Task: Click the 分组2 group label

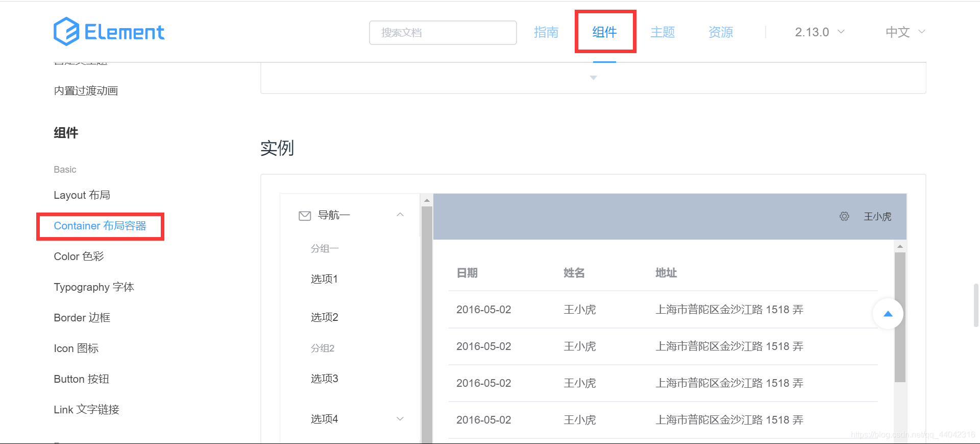Action: (x=323, y=348)
